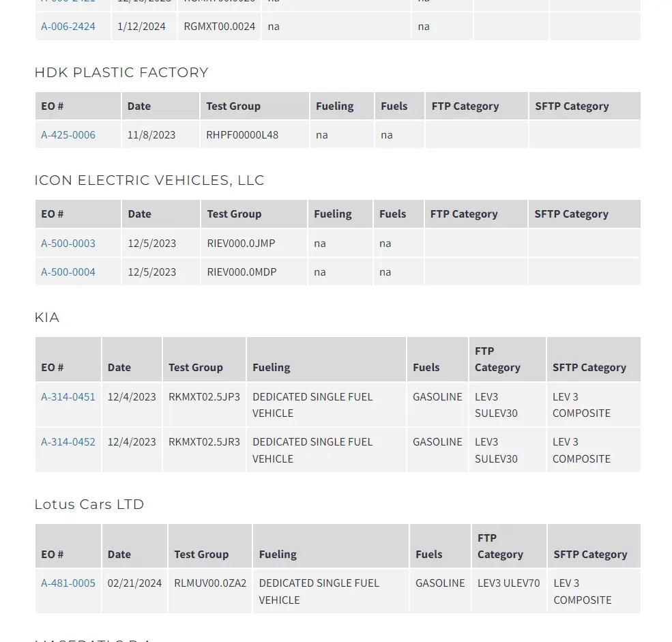Click the HDK PLASTIC FACTORY heading
This screenshot has height=642, width=672.
click(x=121, y=72)
